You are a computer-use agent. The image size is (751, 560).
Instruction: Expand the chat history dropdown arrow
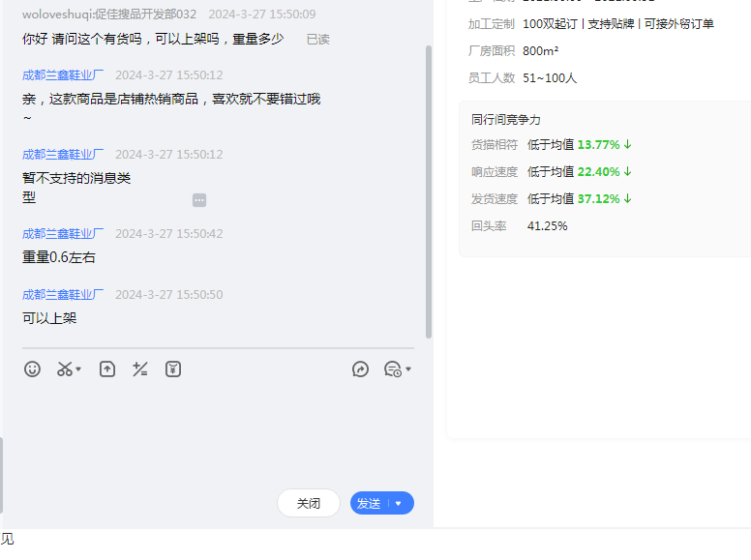click(408, 369)
